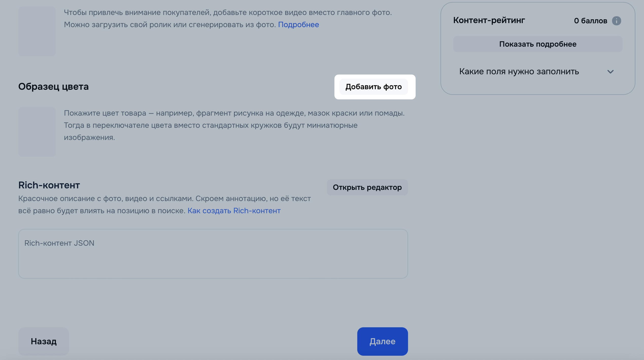Click the 0 баллов score label
Screen dimensions: 644x360
pyautogui.click(x=590, y=21)
